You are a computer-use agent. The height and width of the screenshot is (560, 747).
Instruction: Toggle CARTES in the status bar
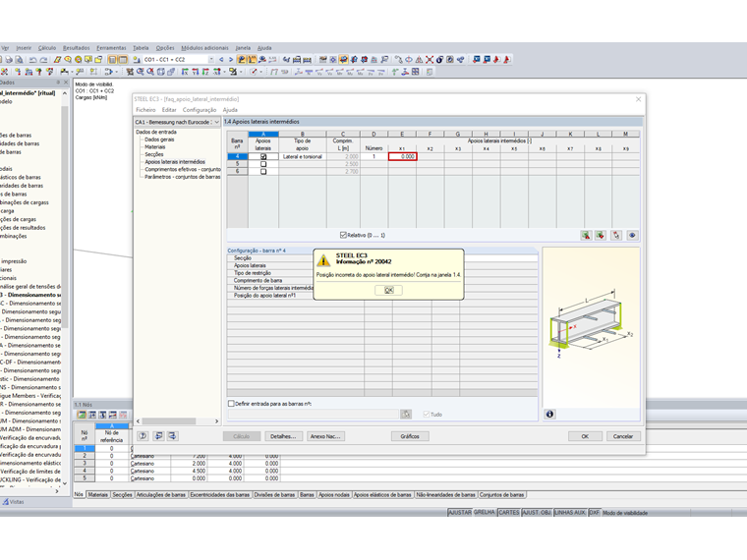coord(509,513)
